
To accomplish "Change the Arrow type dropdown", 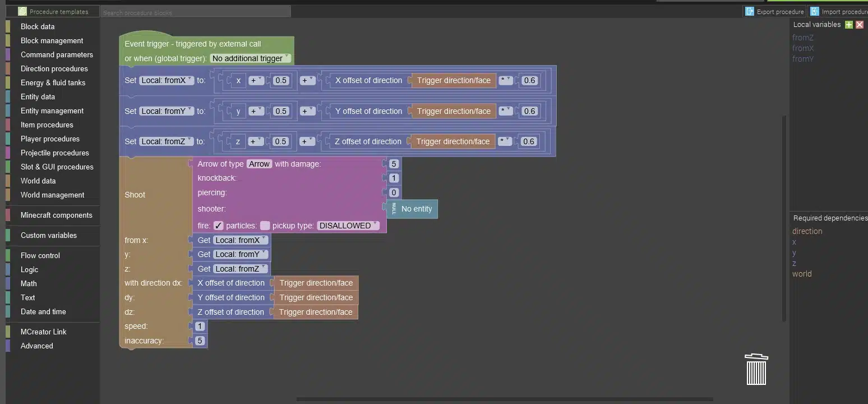I will coord(260,164).
